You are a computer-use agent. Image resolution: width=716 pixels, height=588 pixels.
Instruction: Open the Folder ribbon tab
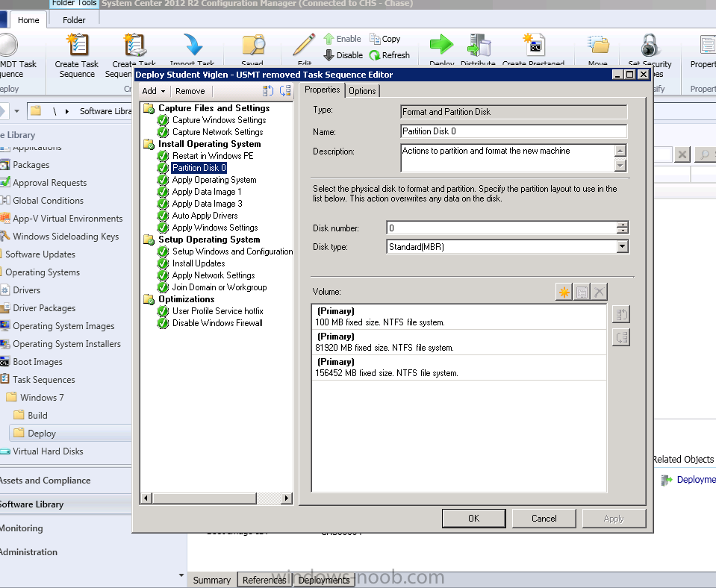(74, 20)
